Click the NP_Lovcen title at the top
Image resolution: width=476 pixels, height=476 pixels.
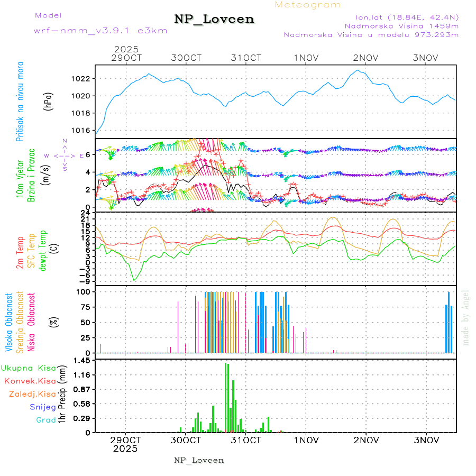214,20
